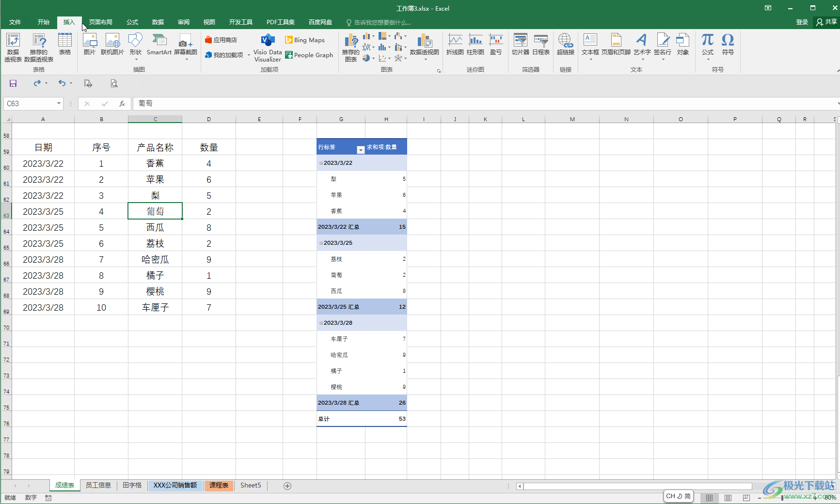Switch to the 数据 ribbon tab
Viewport: 840px width, 504px height.
pos(158,22)
